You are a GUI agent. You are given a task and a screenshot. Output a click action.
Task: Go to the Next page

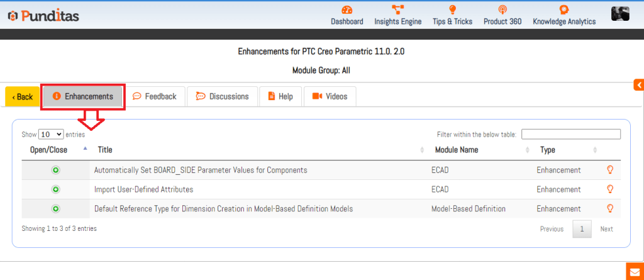[606, 229]
